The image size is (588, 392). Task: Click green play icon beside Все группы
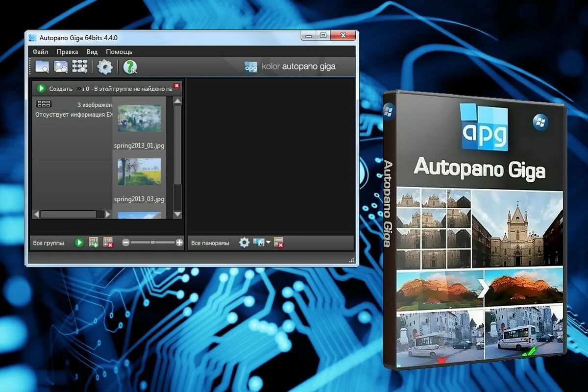coord(79,243)
